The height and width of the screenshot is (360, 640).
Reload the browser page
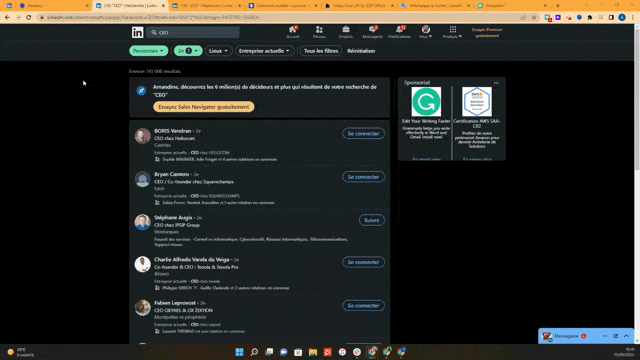29,17
